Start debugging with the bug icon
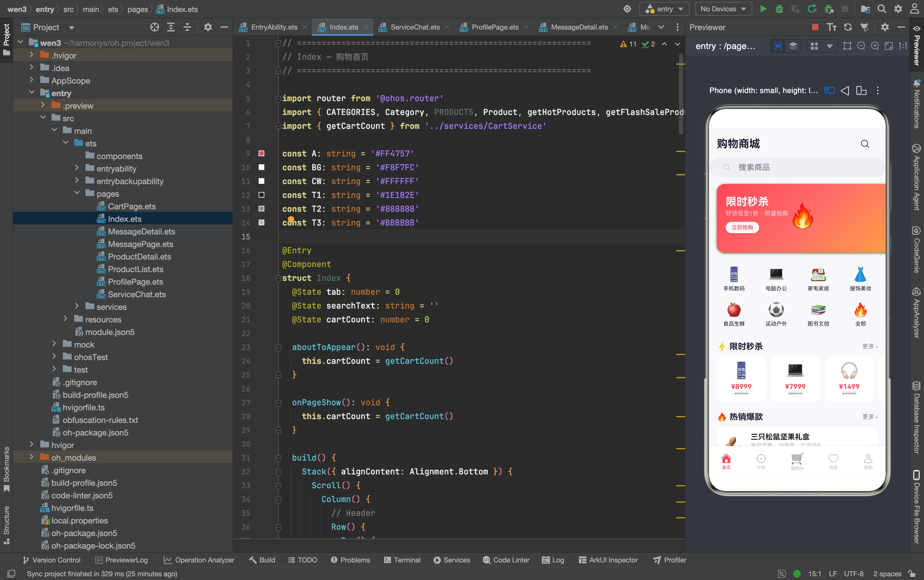The width and height of the screenshot is (924, 580). click(x=779, y=9)
